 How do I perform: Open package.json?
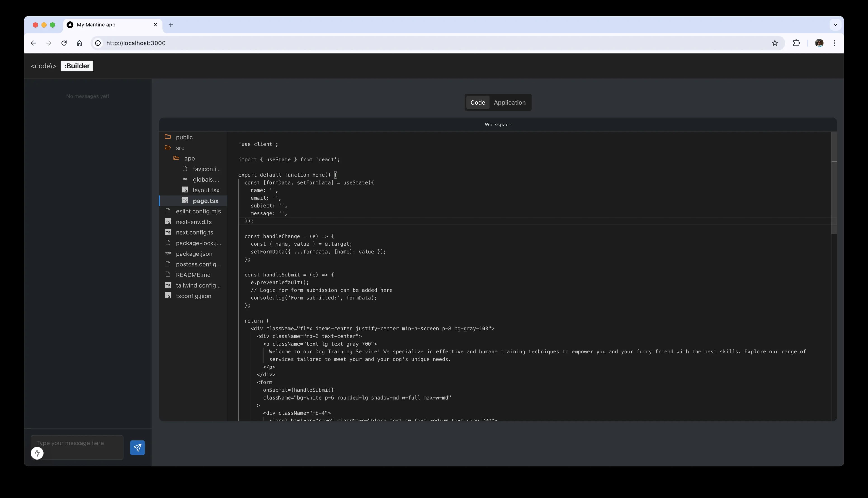[193, 254]
